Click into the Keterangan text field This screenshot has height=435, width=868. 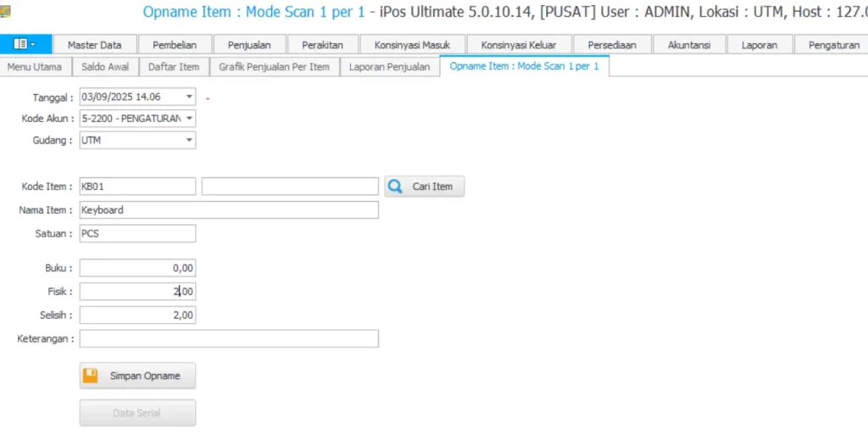pos(229,339)
